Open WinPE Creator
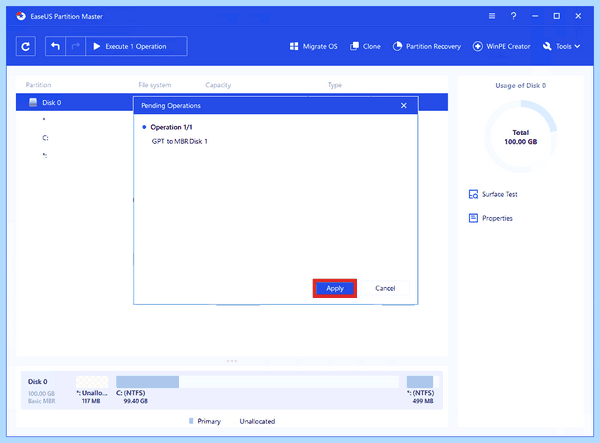Screen dimensions: 600x443 coord(501,46)
